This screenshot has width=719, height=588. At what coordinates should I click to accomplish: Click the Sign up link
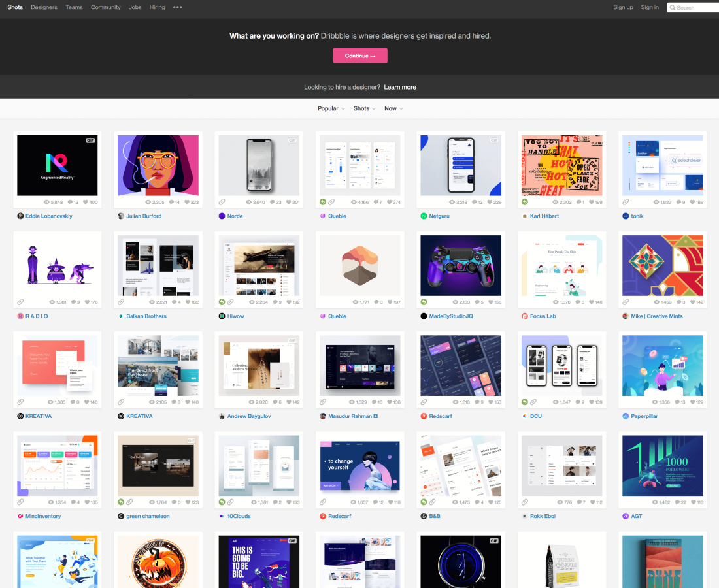point(623,7)
